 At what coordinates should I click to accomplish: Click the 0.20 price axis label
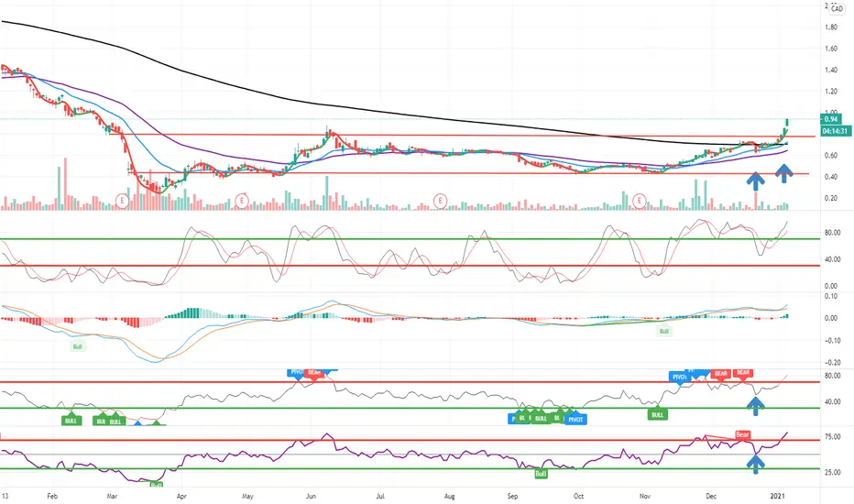pyautogui.click(x=831, y=198)
